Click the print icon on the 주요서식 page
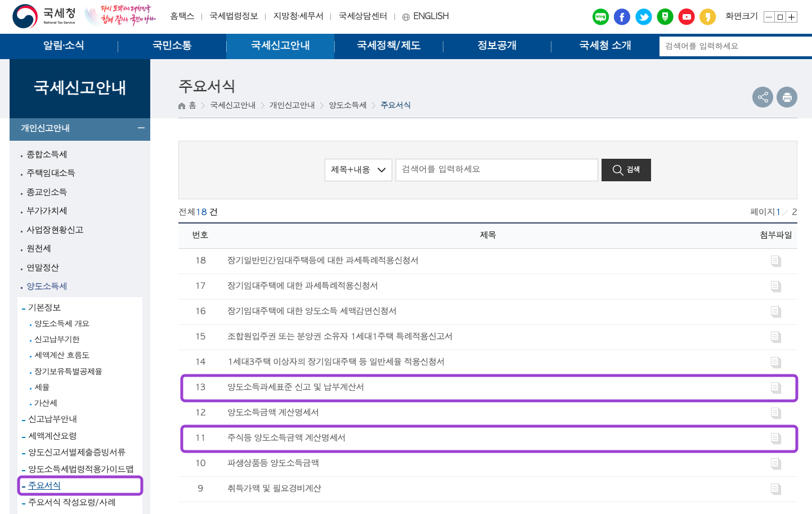 click(787, 97)
